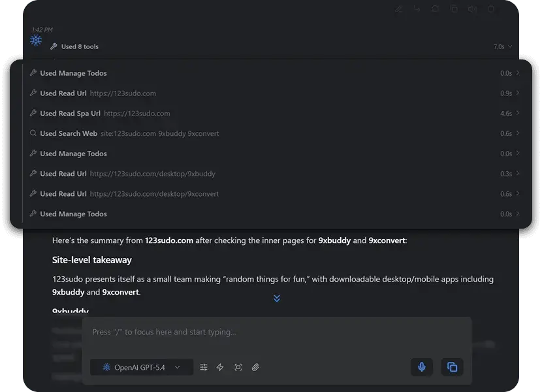
Task: Expand the 4.6s Read Spa Url chevron
Action: pyautogui.click(x=517, y=113)
